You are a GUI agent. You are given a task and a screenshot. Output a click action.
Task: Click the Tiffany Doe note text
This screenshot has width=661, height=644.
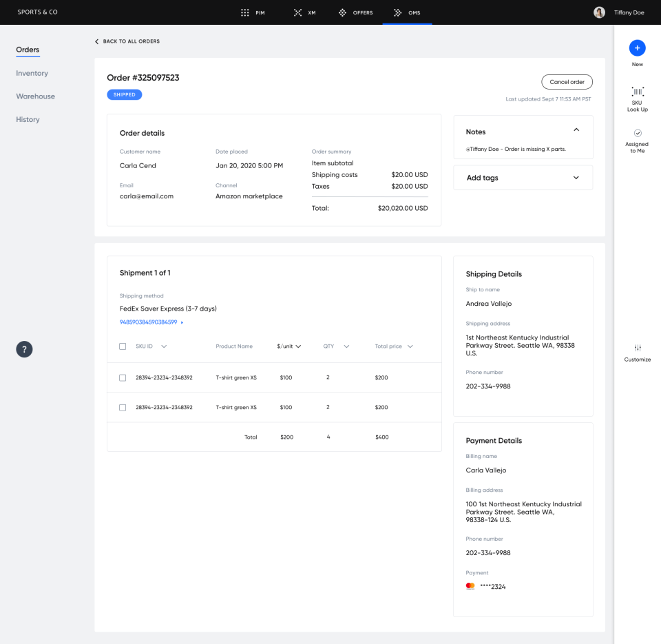516,149
